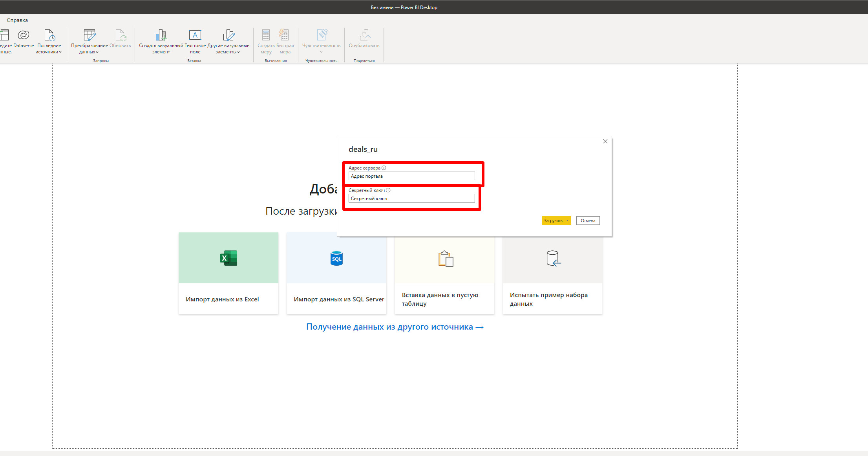The height and width of the screenshot is (456, 868).
Task: Insert a Текстовое поле (text box)
Action: coord(195,35)
